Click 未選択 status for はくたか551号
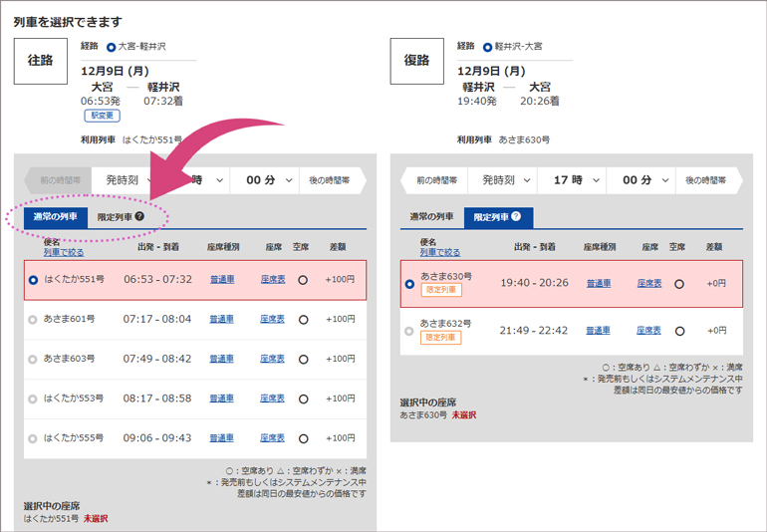This screenshot has height=532, width=767. pos(96,519)
